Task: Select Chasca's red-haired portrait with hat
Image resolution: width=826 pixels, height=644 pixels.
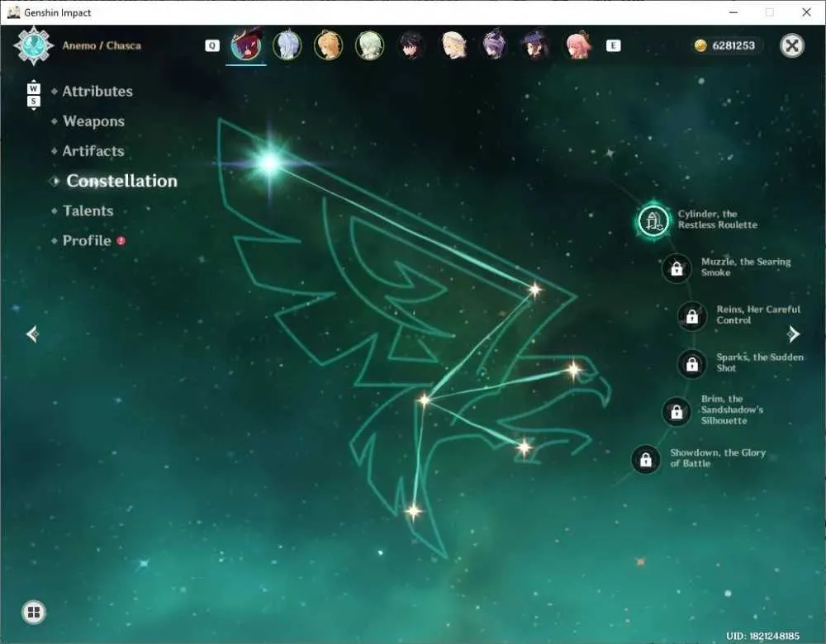Action: pyautogui.click(x=246, y=45)
